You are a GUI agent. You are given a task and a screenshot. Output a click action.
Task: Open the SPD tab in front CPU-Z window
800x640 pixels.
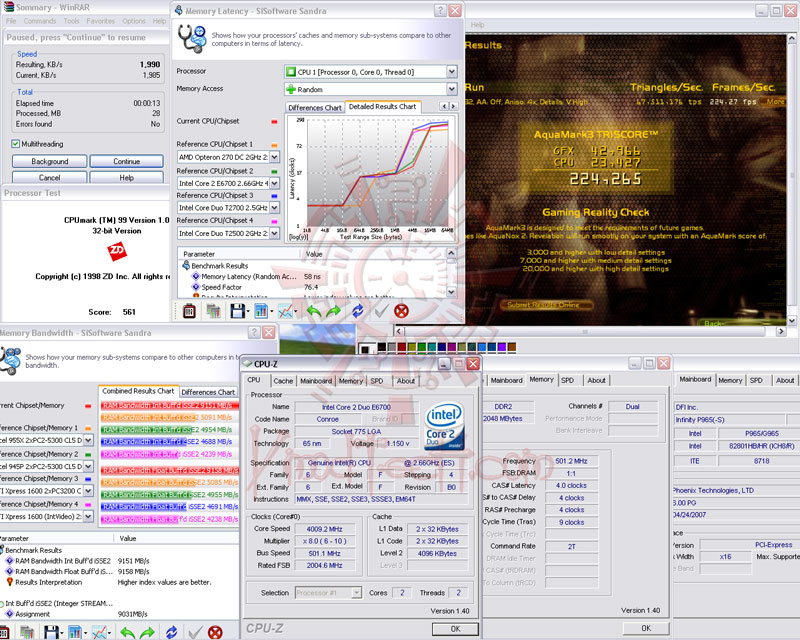coord(377,381)
